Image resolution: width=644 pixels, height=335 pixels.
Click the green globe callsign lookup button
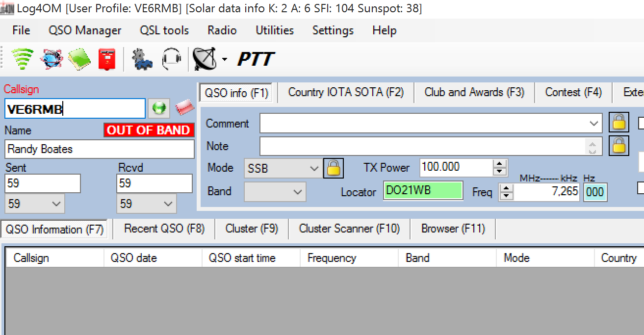point(159,108)
